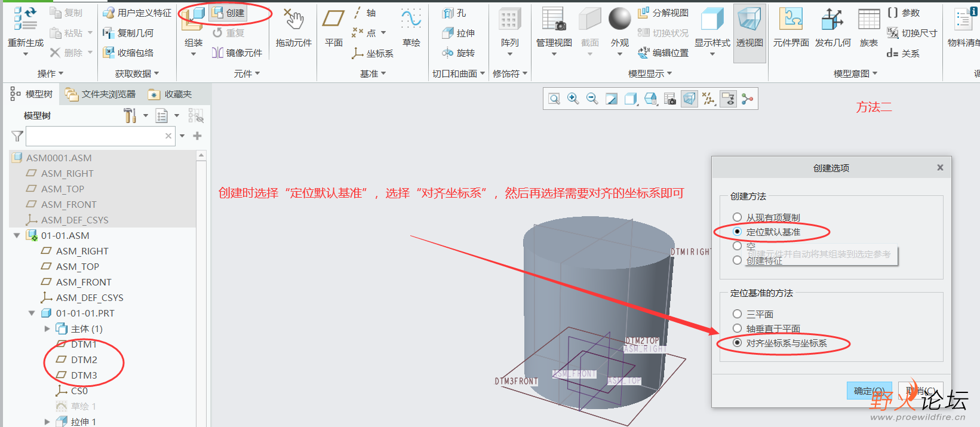
Task: Click Parameters (参数) button
Action: (904, 13)
